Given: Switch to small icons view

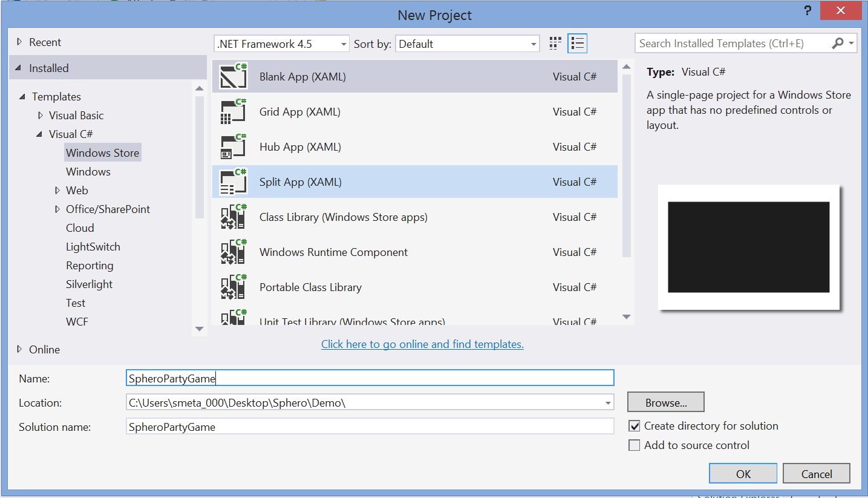Looking at the screenshot, I should coord(555,43).
